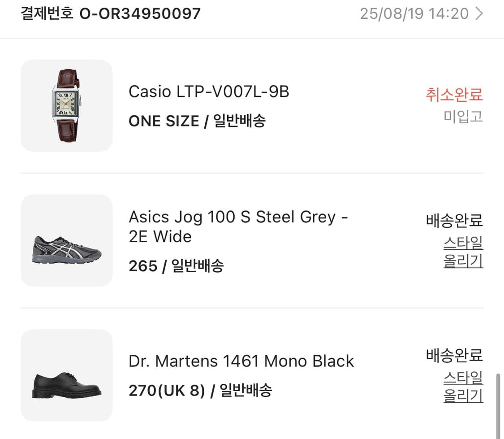This screenshot has width=504, height=439.
Task: Click the 결제번호 label in the header
Action: coord(47,14)
